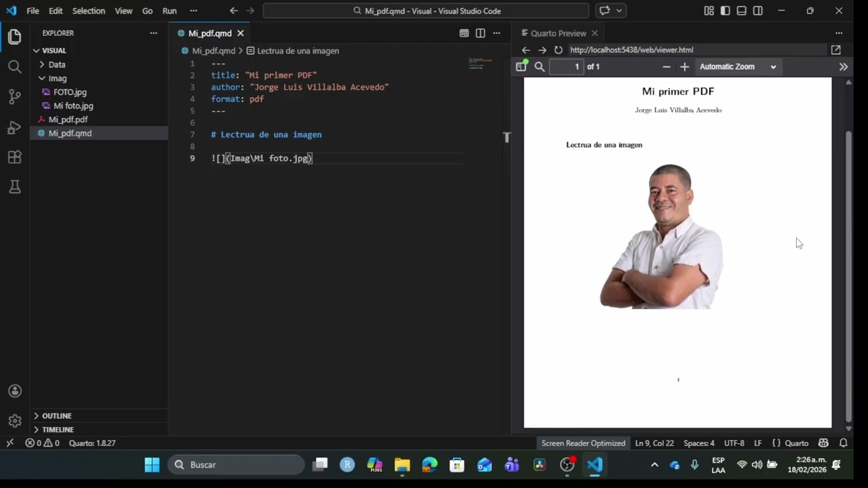Open the Automatic Zoom dropdown

(x=738, y=66)
